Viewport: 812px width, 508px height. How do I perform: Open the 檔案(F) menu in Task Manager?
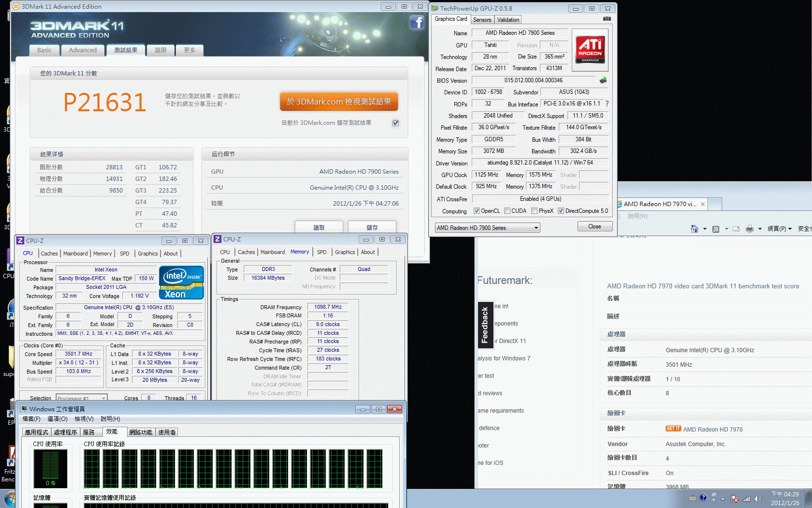point(31,419)
